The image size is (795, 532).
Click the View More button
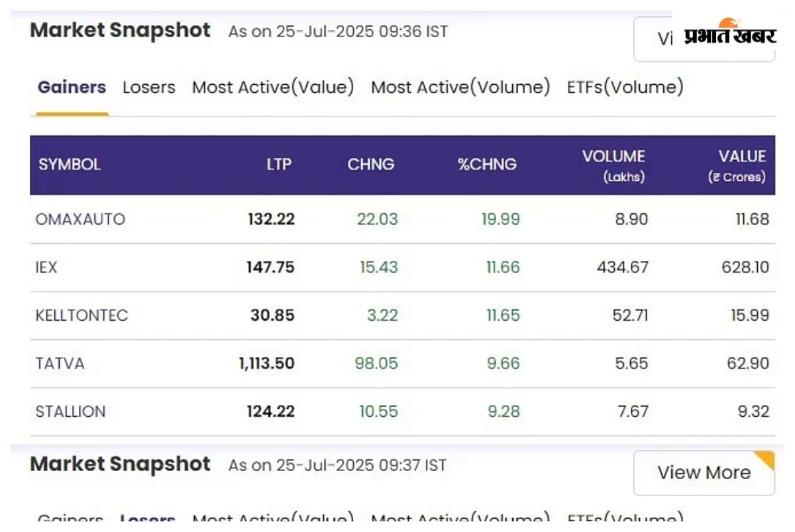(704, 472)
